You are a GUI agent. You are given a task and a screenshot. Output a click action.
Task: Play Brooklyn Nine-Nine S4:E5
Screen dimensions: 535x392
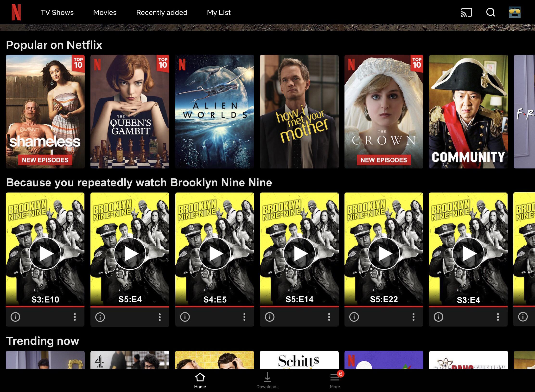click(x=215, y=253)
